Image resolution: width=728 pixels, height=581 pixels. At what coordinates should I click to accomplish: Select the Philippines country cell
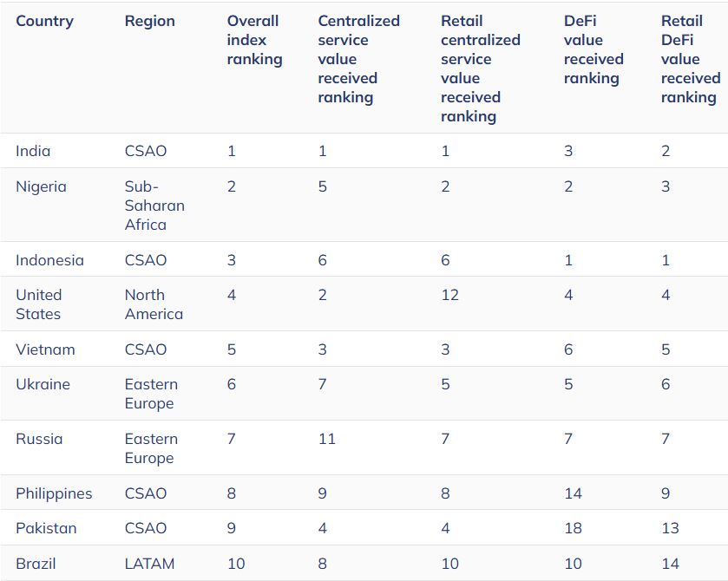pos(54,493)
